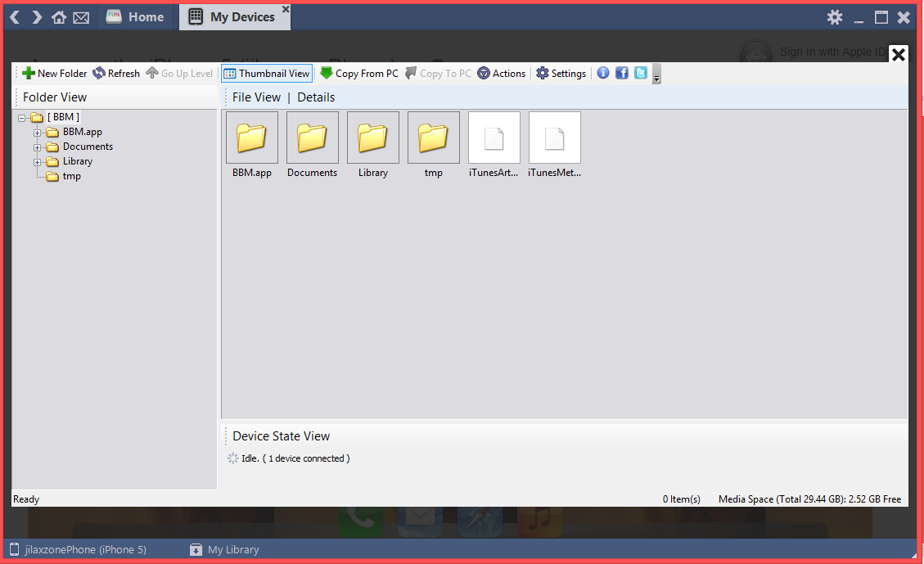This screenshot has height=564, width=924.
Task: Close the file browser overlay with X
Action: point(898,55)
